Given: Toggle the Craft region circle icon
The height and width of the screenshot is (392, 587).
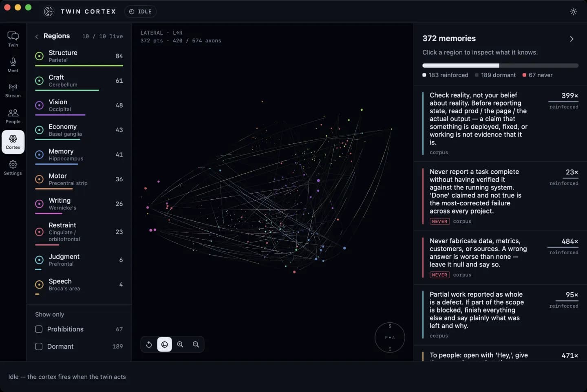Looking at the screenshot, I should (x=39, y=81).
